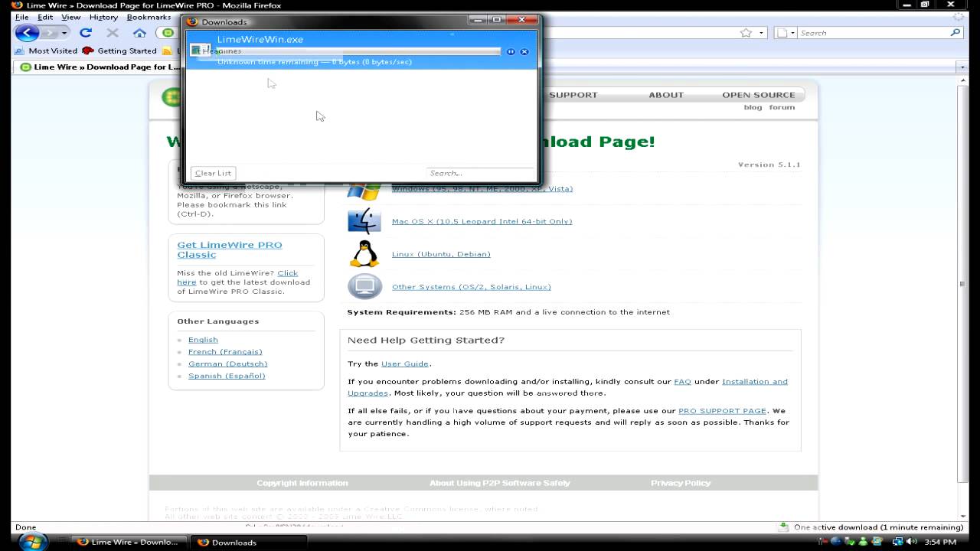Click the 3:54 PM taskbar clock
The width and height of the screenshot is (980, 551).
(x=940, y=542)
